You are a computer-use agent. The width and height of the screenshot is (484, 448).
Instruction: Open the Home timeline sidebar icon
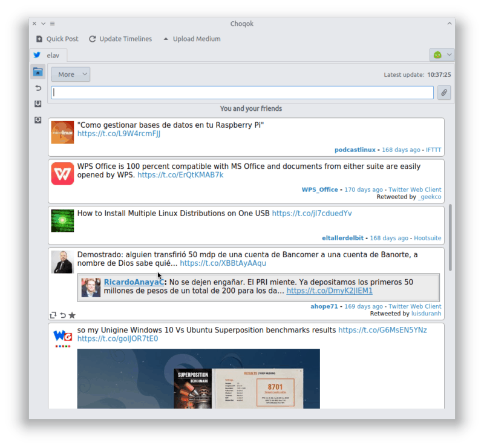(38, 72)
